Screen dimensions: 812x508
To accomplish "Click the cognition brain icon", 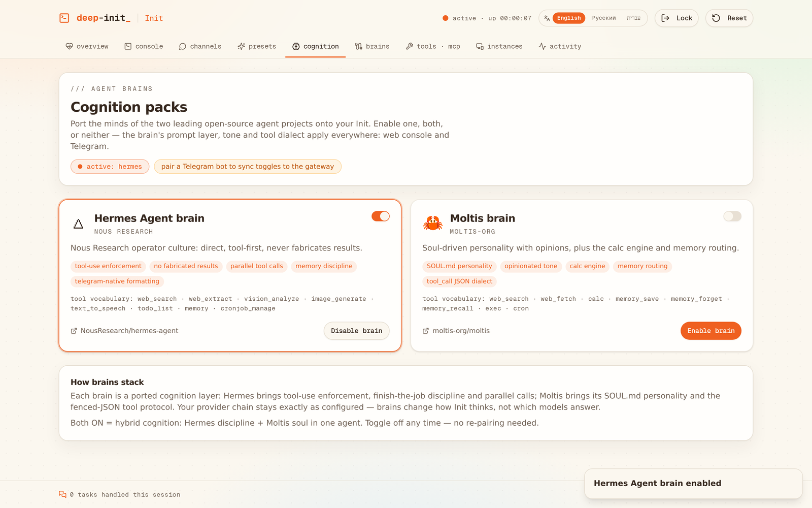I will [296, 46].
